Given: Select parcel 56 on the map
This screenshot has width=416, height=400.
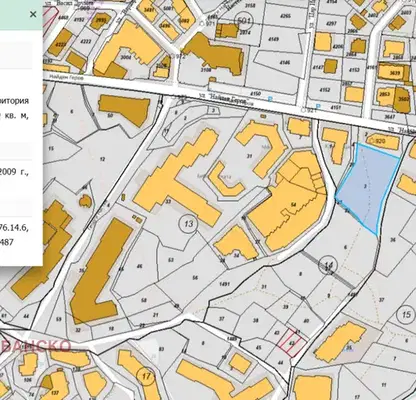Looking at the screenshot, I should click(x=195, y=278).
